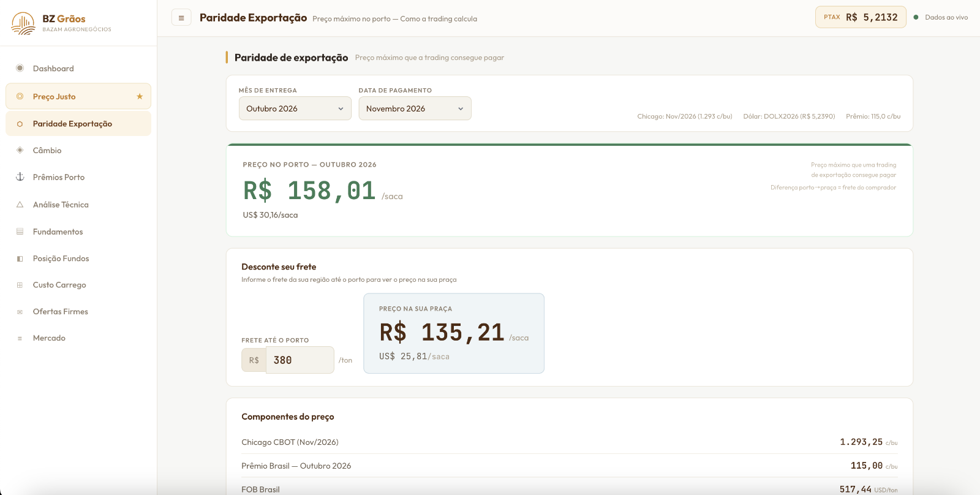Open the Fundamentos page

78,232
